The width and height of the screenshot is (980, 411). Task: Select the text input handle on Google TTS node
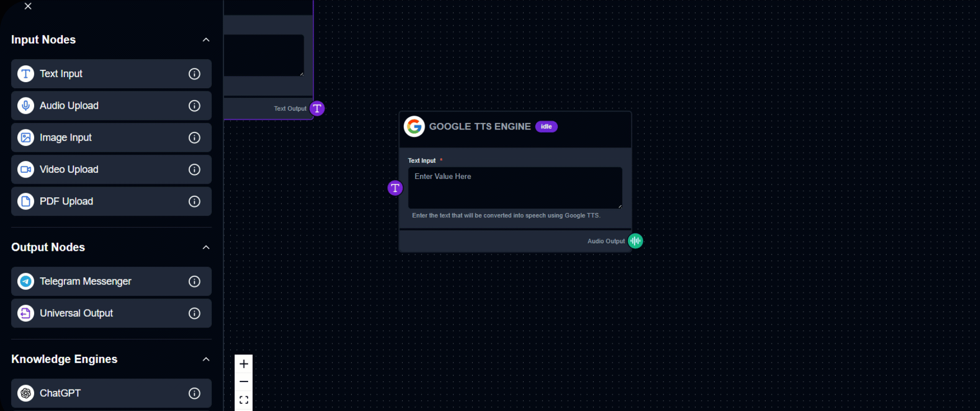pos(395,188)
